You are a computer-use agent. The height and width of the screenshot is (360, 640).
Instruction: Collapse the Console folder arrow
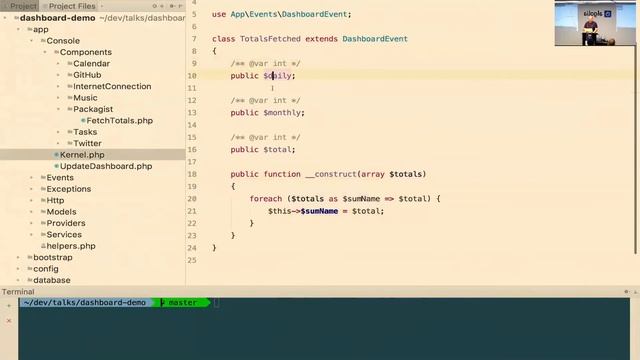click(x=31, y=41)
